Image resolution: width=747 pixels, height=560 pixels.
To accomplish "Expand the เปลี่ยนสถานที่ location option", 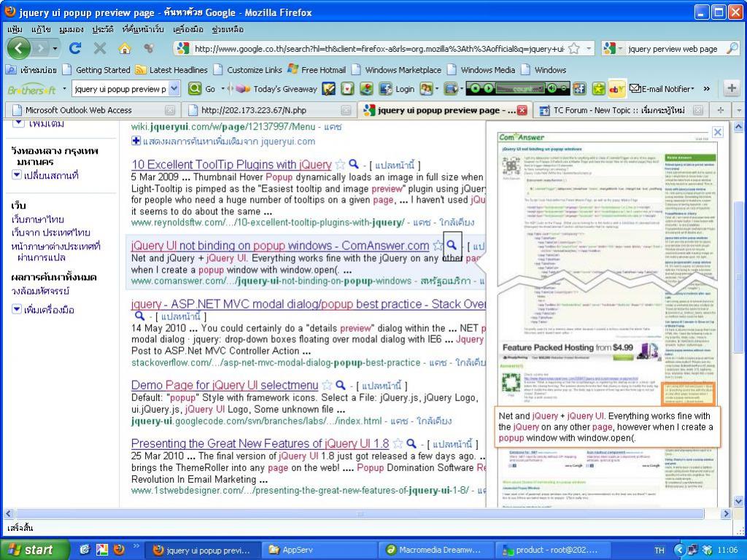I will [x=17, y=175].
